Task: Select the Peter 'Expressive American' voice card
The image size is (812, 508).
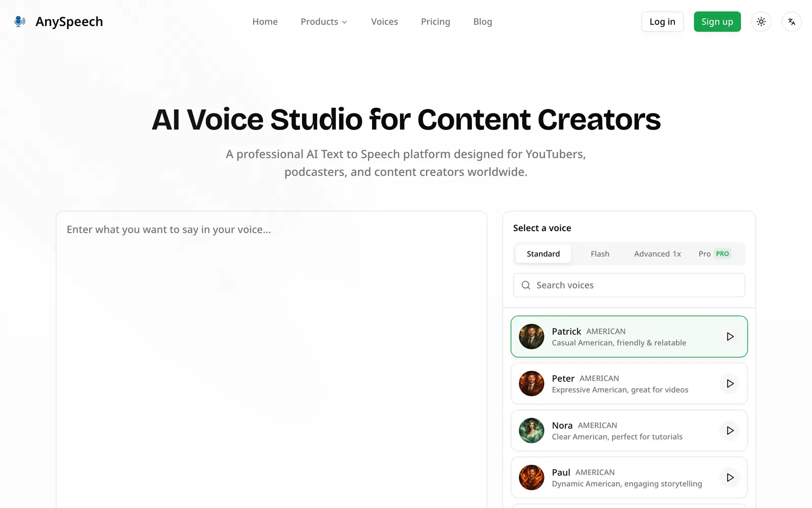Action: [629, 384]
